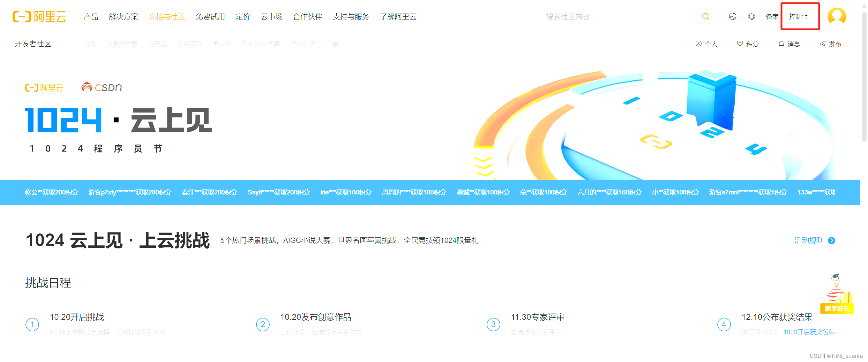This screenshot has width=868, height=362.
Task: Open the 云市场 menu item
Action: click(272, 16)
